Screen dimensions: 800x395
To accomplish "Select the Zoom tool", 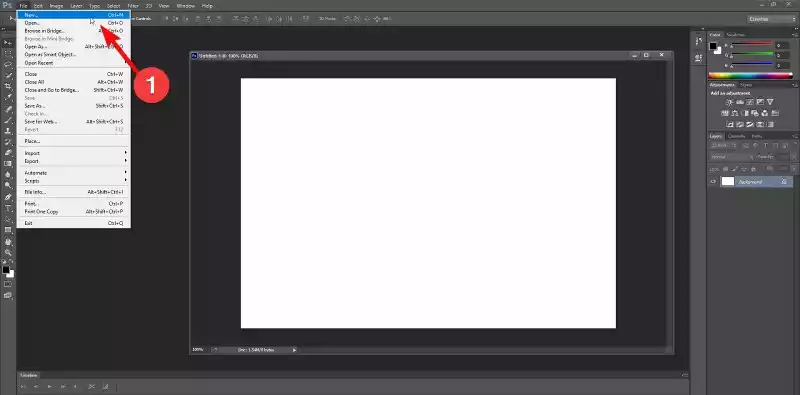I will pos(8,252).
